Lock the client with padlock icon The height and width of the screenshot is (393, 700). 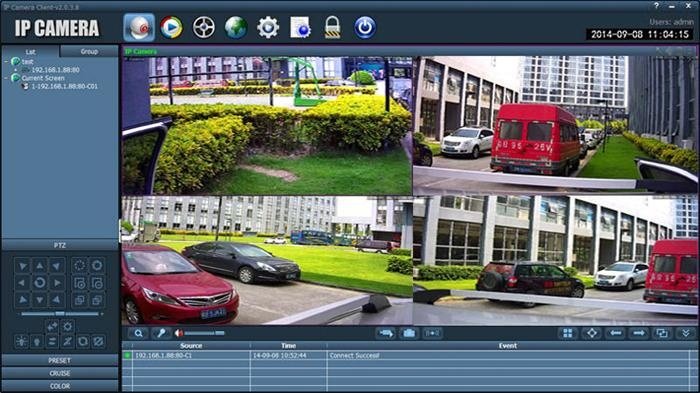point(333,28)
